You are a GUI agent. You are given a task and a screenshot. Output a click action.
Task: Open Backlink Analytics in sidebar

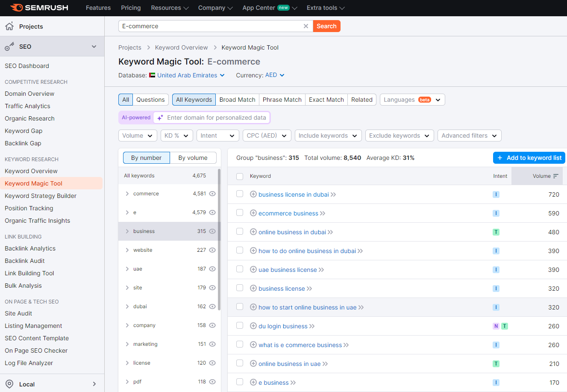tap(30, 248)
